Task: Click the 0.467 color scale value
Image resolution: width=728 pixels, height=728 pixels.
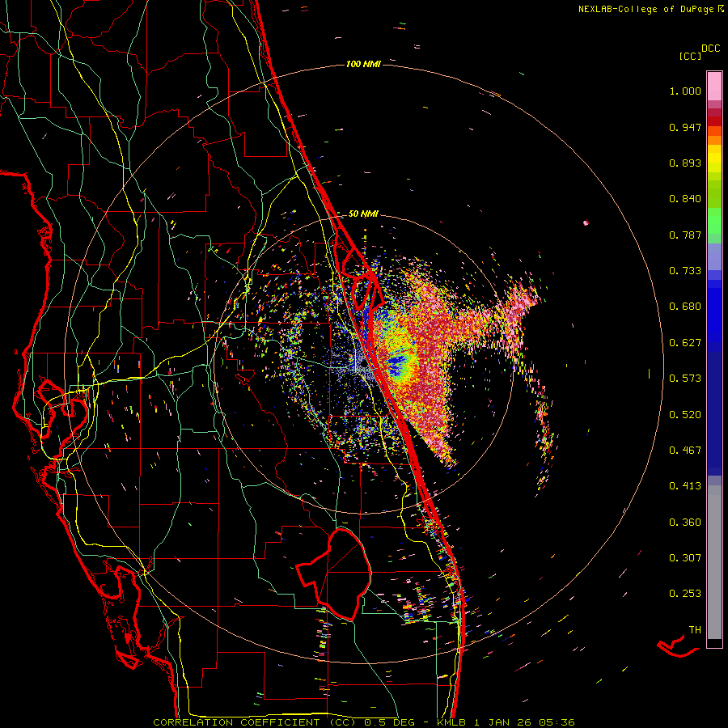Action: (x=685, y=451)
